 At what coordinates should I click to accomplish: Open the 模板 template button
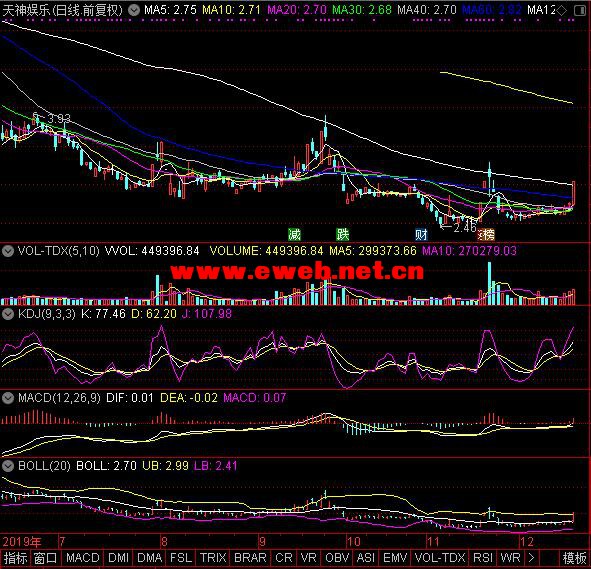tap(574, 558)
